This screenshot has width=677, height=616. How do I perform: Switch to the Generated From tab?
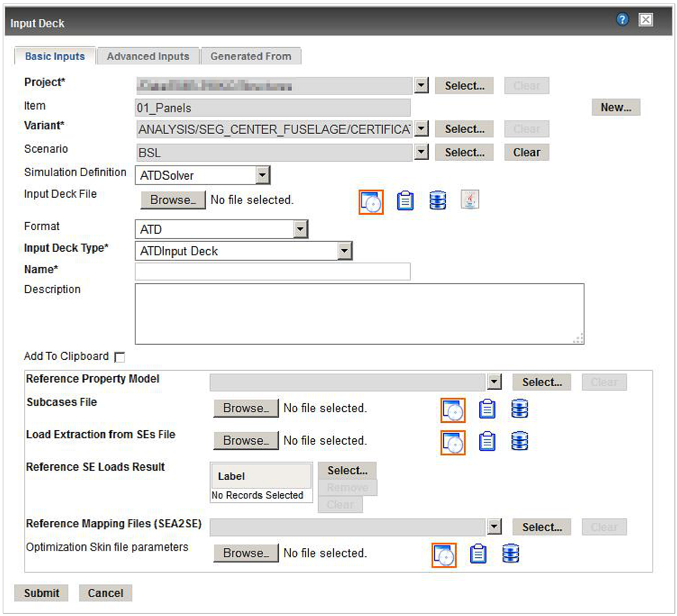pyautogui.click(x=251, y=56)
